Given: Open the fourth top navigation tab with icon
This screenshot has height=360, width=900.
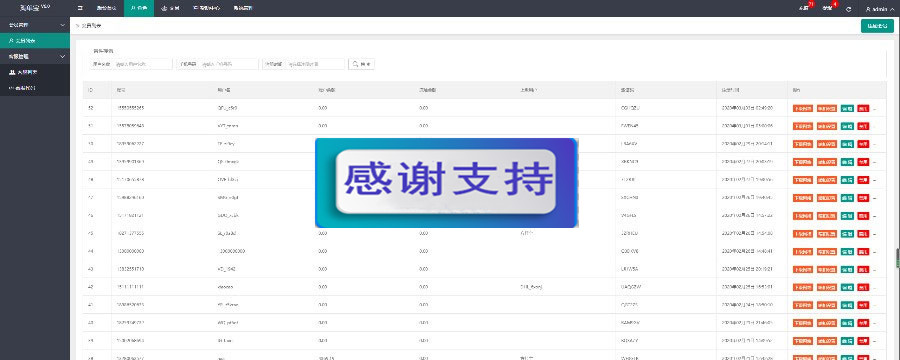Looking at the screenshot, I should [x=206, y=8].
